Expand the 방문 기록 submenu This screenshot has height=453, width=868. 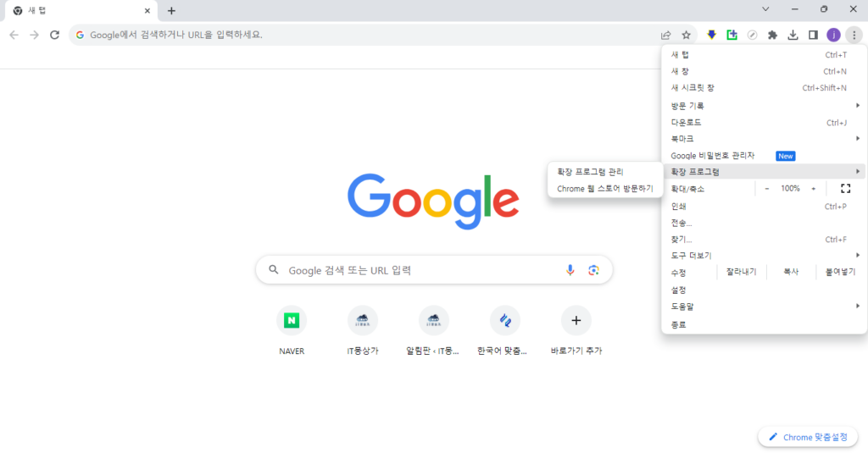pyautogui.click(x=765, y=106)
